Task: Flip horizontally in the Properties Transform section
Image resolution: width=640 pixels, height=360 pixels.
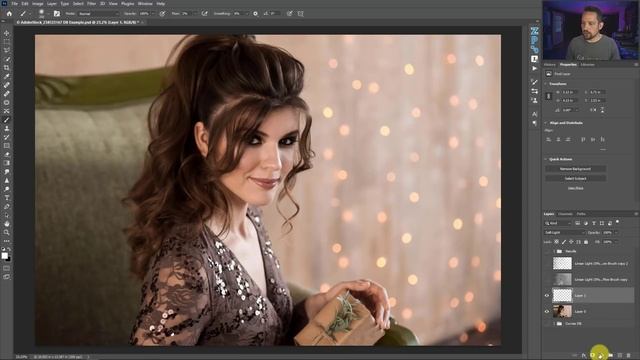Action: [593, 109]
